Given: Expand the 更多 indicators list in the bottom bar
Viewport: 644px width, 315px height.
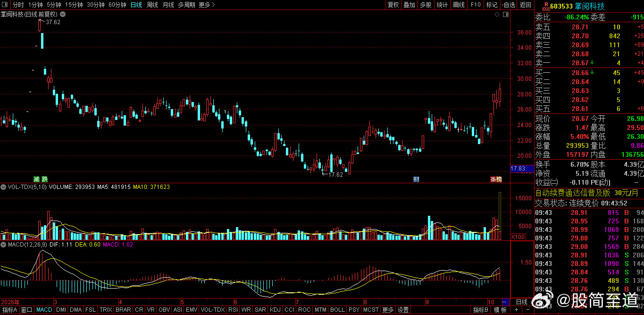Looking at the screenshot, I should [387, 310].
